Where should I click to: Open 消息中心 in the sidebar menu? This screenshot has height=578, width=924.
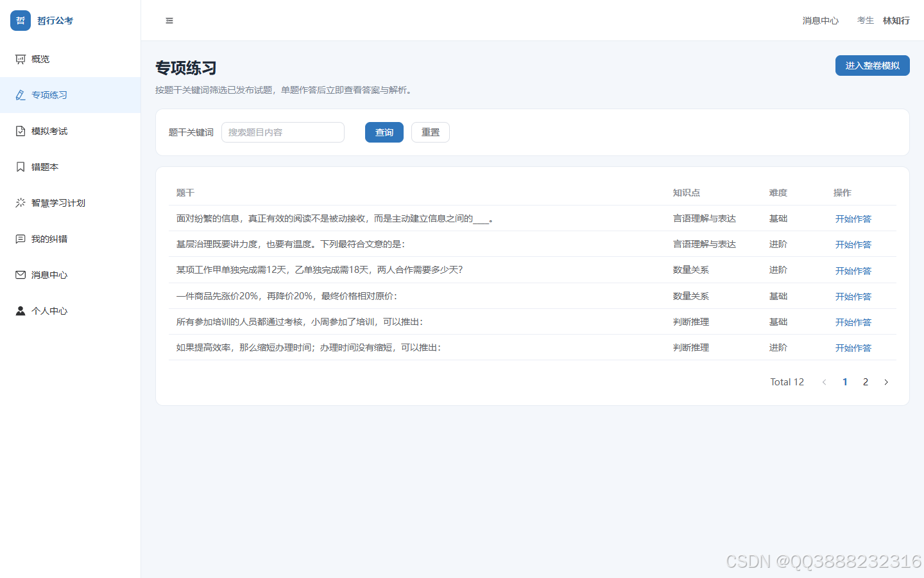(71, 275)
